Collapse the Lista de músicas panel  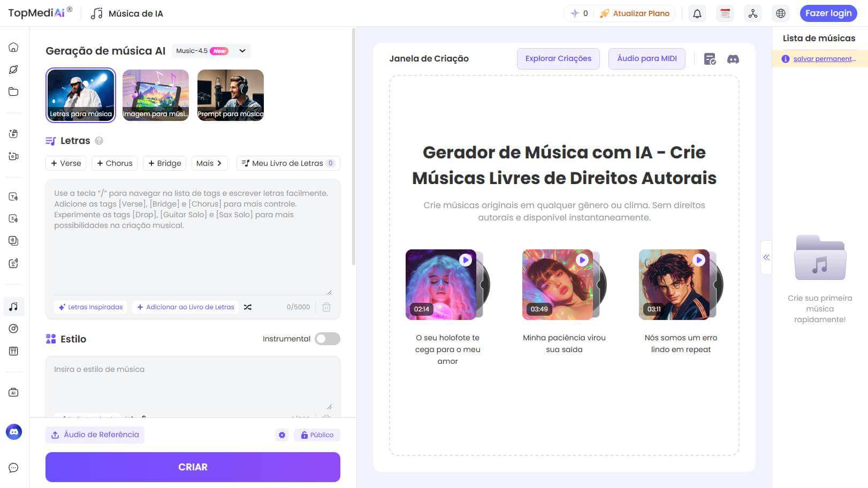(766, 257)
